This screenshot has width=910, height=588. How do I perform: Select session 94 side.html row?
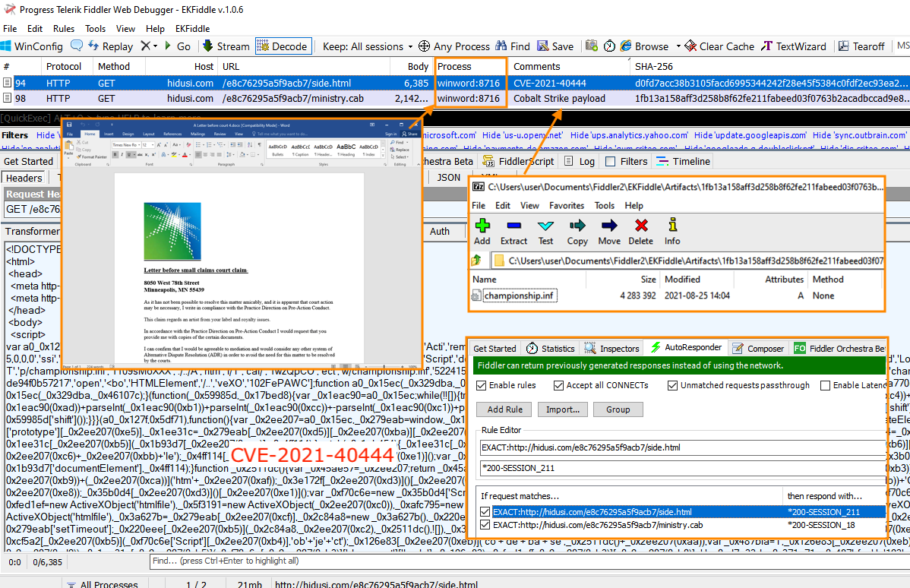point(455,83)
